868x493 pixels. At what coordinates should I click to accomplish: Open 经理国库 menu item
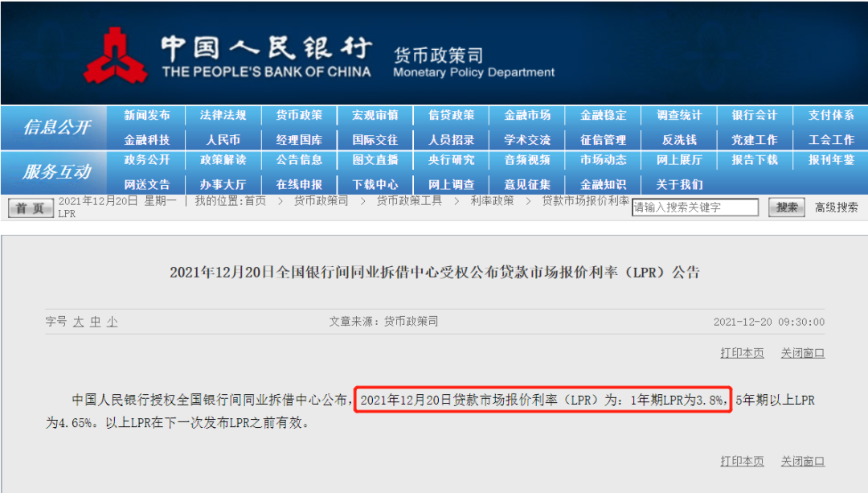[299, 140]
